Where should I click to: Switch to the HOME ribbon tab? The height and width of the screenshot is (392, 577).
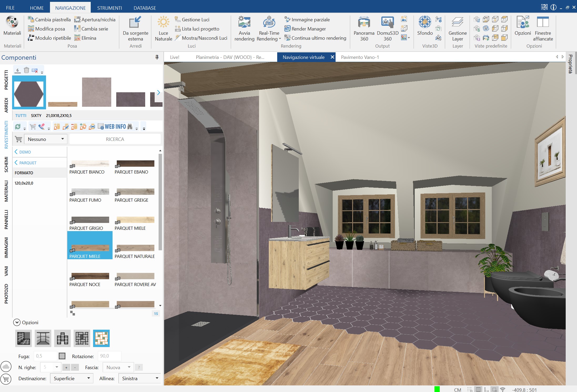pyautogui.click(x=37, y=8)
